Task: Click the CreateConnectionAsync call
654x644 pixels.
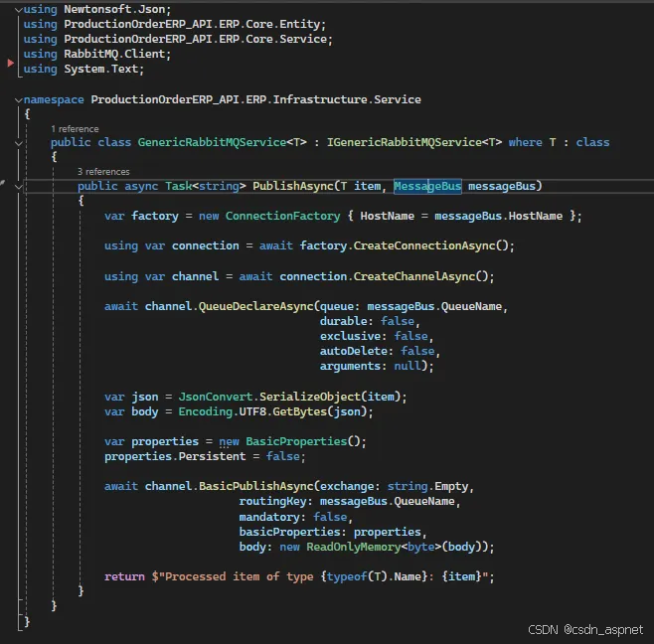Action: 424,245
